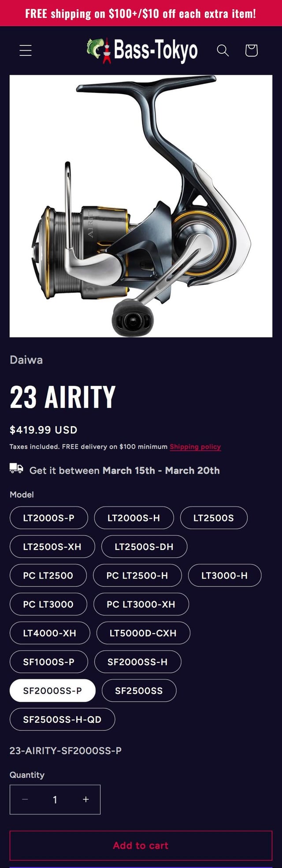Click the free shipping announcement banner
Image resolution: width=282 pixels, height=868 pixels.
click(x=141, y=13)
